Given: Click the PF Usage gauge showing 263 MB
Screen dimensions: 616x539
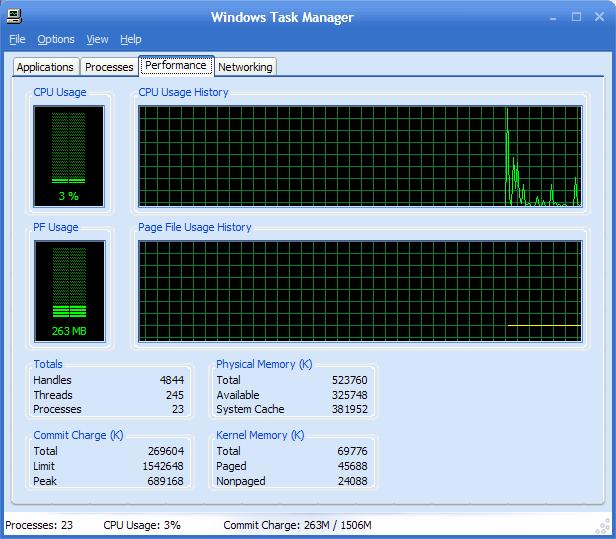Looking at the screenshot, I should pyautogui.click(x=70, y=291).
